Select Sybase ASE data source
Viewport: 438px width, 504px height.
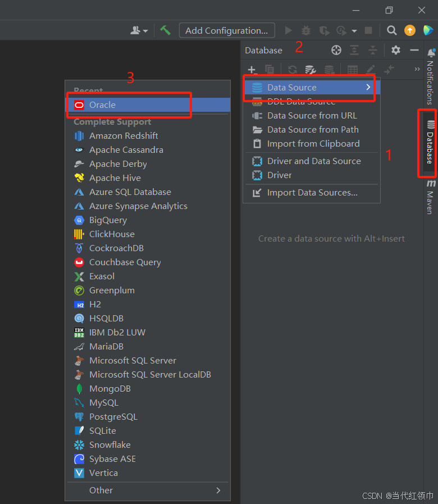[149, 459]
